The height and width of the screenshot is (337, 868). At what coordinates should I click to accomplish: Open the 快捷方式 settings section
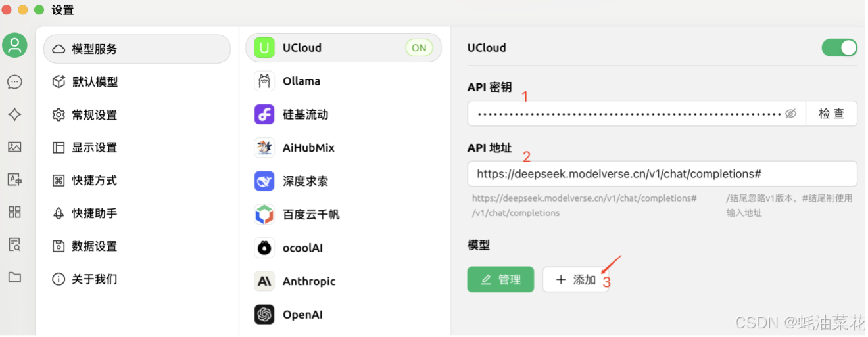(137, 181)
